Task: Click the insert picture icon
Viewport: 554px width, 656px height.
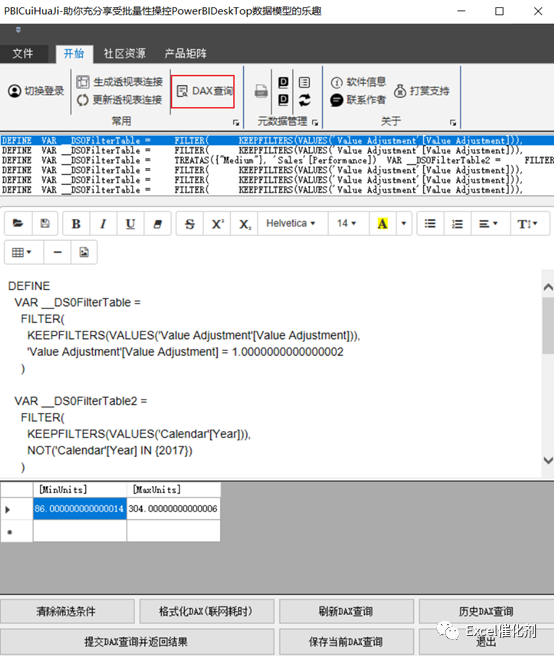Action: [84, 252]
